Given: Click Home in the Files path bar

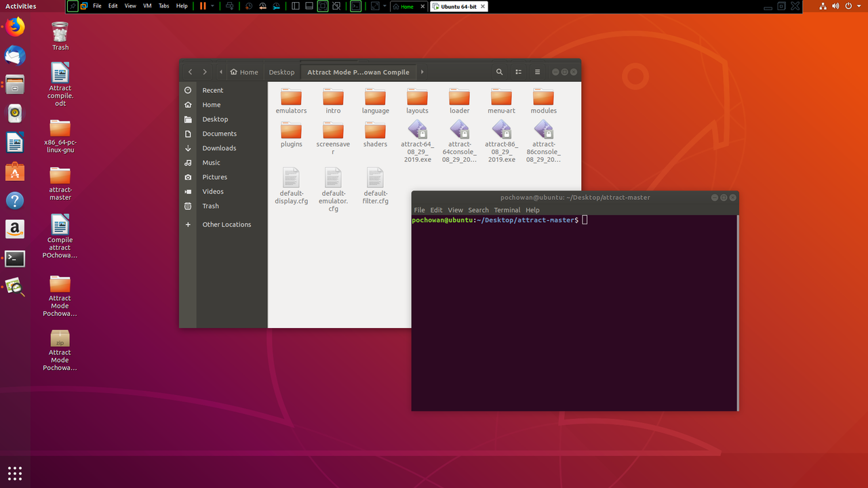Looking at the screenshot, I should (244, 72).
